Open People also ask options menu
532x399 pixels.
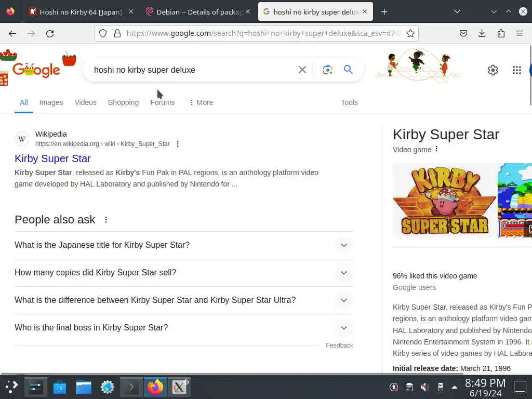point(106,220)
